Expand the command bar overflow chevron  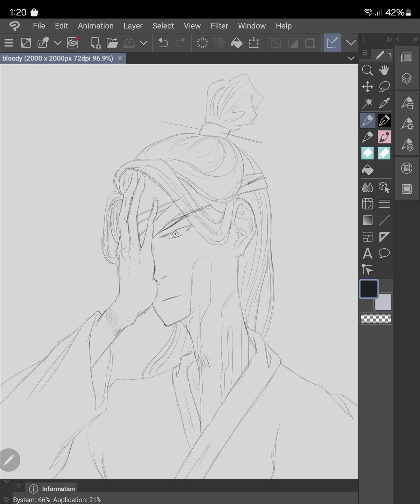point(351,43)
